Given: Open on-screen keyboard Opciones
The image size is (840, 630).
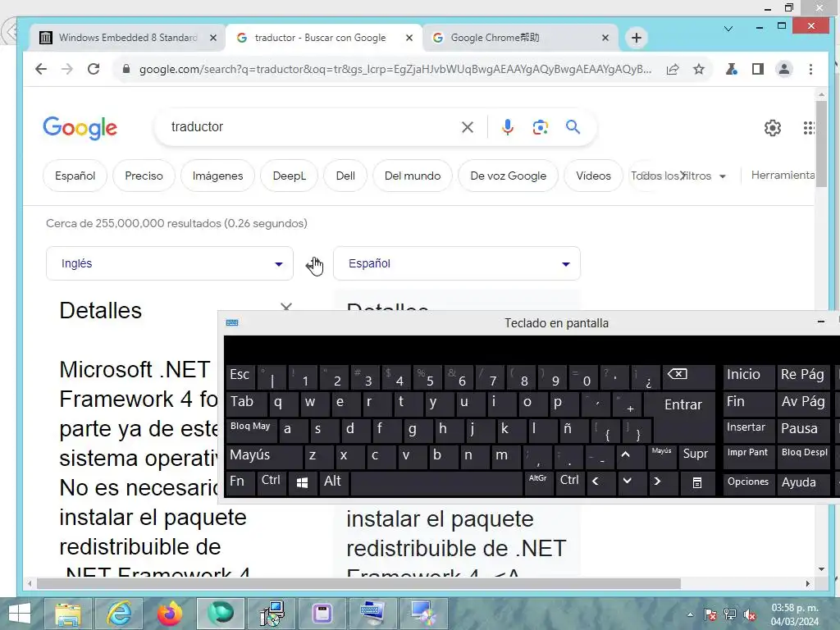Looking at the screenshot, I should [748, 482].
